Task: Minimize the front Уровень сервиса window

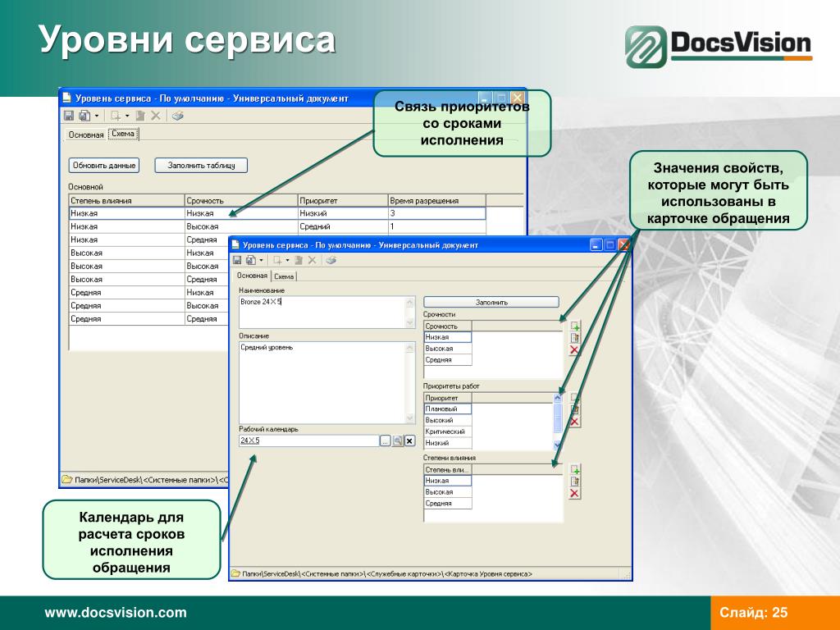Action: (x=596, y=245)
